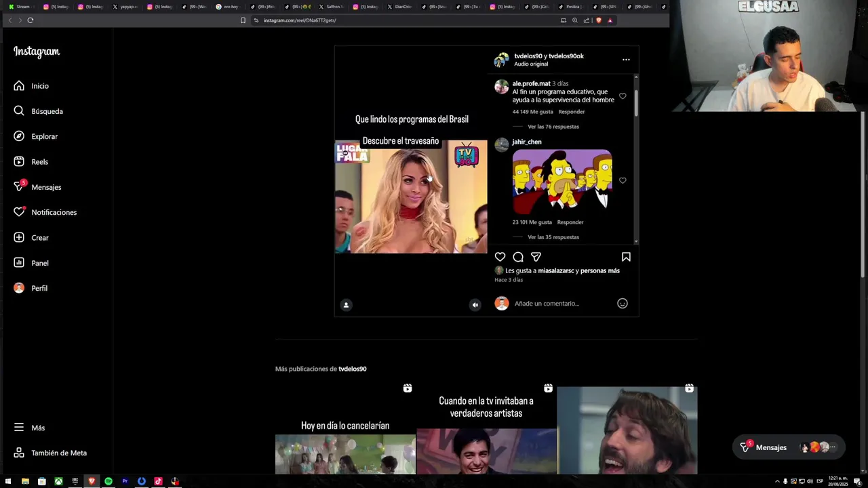This screenshot has width=868, height=488.
Task: Open the floating Mensajes pop-up button
Action: pyautogui.click(x=789, y=447)
